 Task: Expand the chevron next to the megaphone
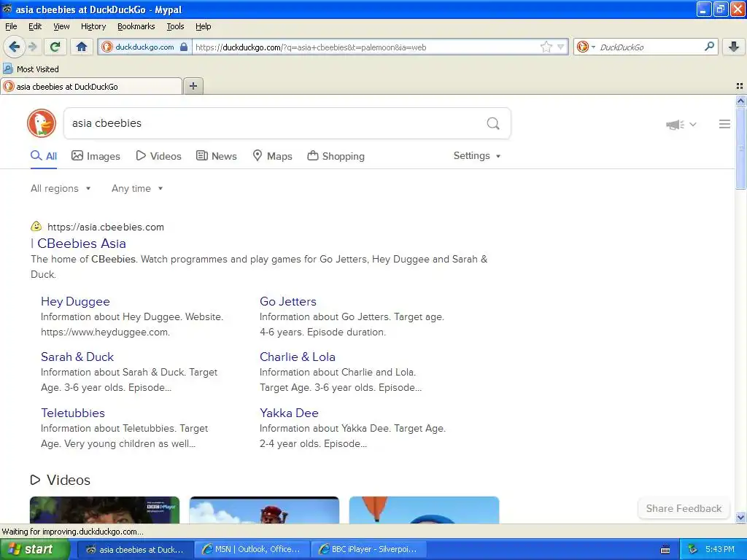click(693, 125)
